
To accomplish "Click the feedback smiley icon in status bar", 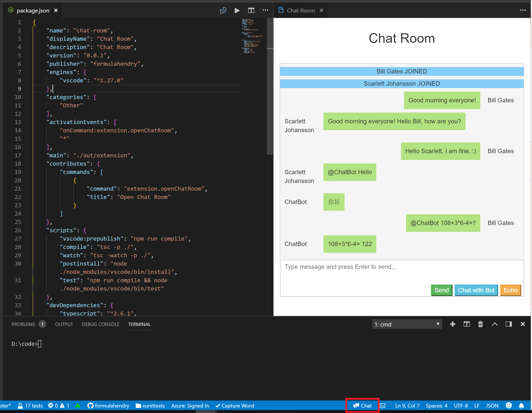I will click(x=509, y=406).
